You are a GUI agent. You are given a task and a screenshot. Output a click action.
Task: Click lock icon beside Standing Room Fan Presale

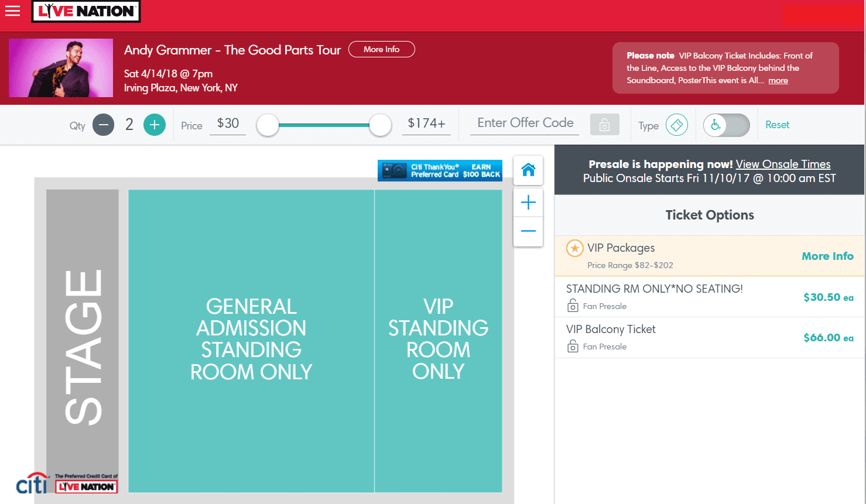(573, 306)
